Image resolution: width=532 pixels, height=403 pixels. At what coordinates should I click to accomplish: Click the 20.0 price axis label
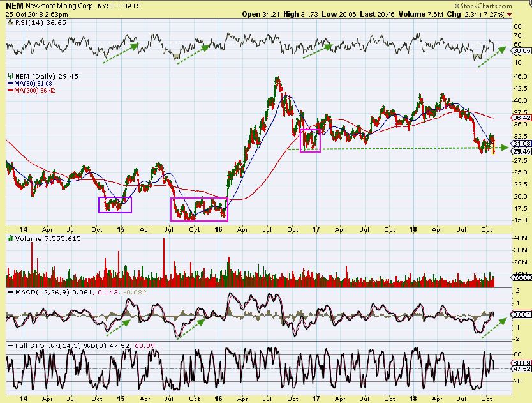[x=521, y=197]
